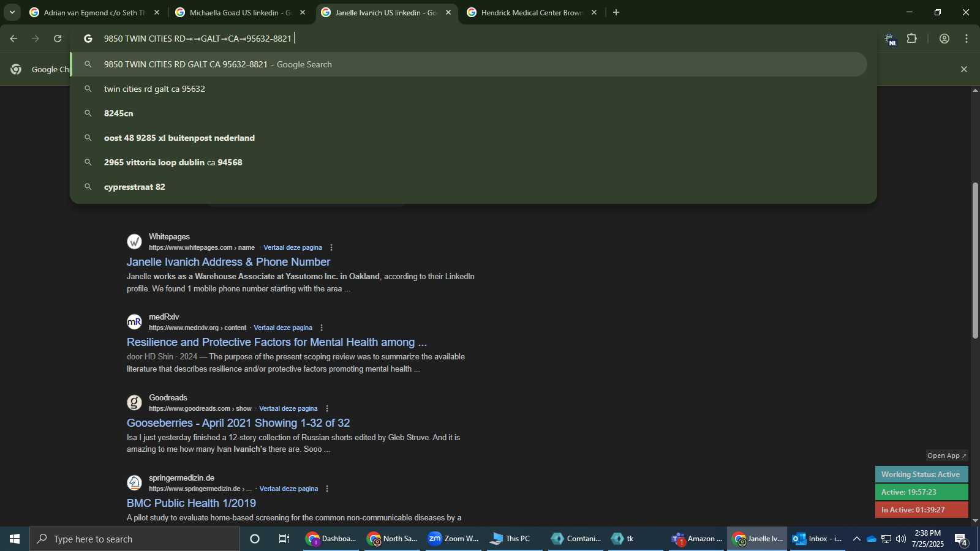Image resolution: width=980 pixels, height=551 pixels.
Task: Reload the current page
Action: [x=58, y=39]
